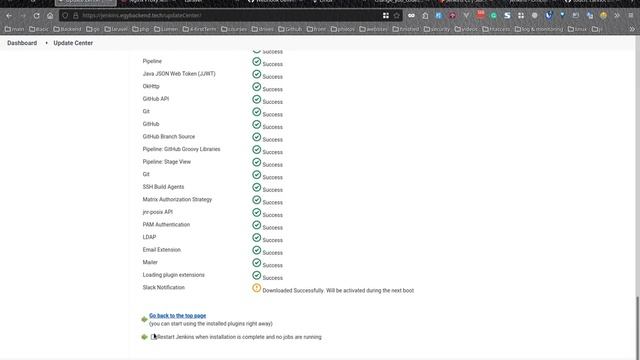The height and width of the screenshot is (360, 640).
Task: Open the laravel bookmarks folder
Action: (116, 29)
